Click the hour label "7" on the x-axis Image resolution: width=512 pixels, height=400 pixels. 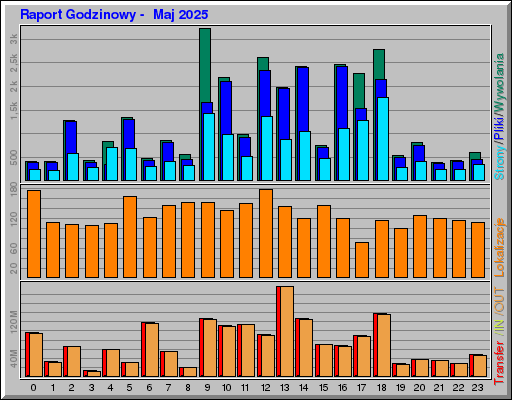click(168, 388)
